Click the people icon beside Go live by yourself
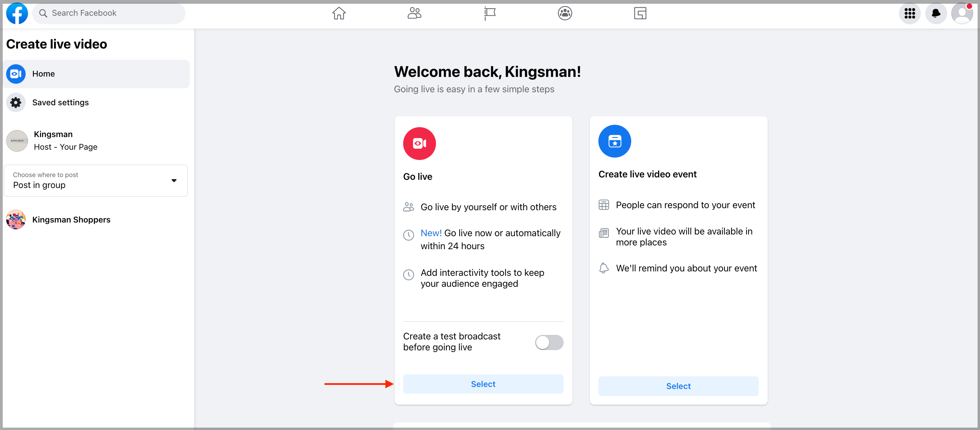The image size is (980, 430). pyautogui.click(x=409, y=207)
